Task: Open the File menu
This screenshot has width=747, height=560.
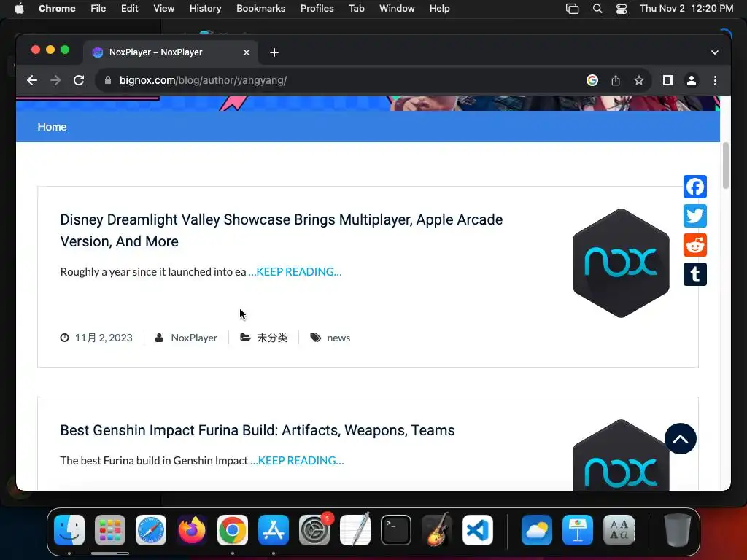Action: (98, 9)
